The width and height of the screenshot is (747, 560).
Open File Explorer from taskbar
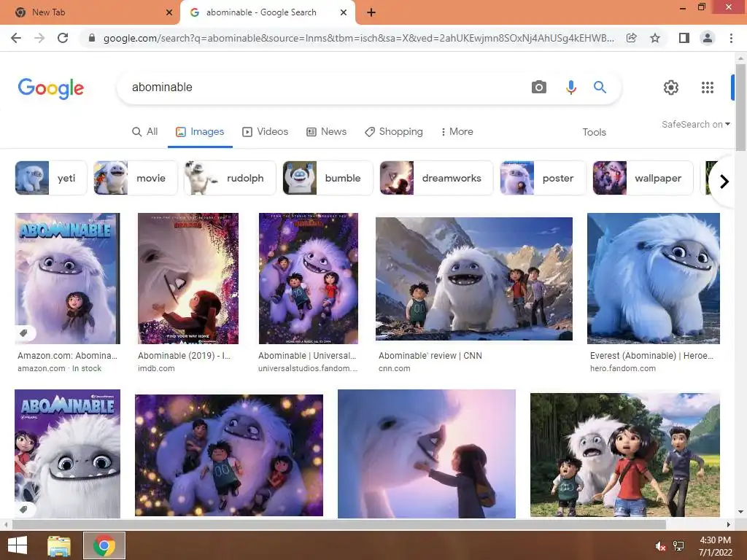[x=59, y=545]
